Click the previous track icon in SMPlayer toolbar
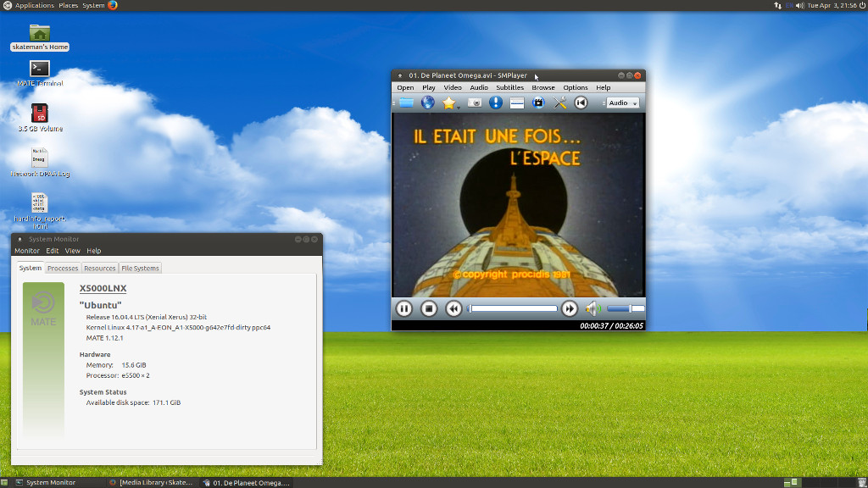Image resolution: width=868 pixels, height=488 pixels. (581, 103)
